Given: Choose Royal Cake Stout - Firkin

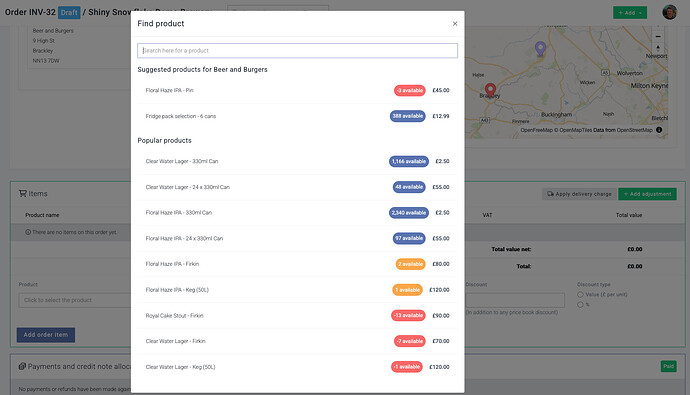Looking at the screenshot, I should tap(297, 315).
